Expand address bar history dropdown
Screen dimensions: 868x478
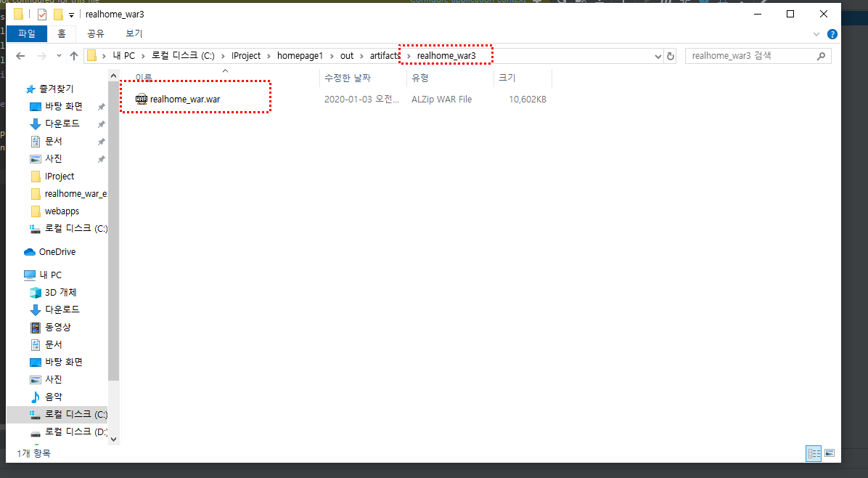658,56
